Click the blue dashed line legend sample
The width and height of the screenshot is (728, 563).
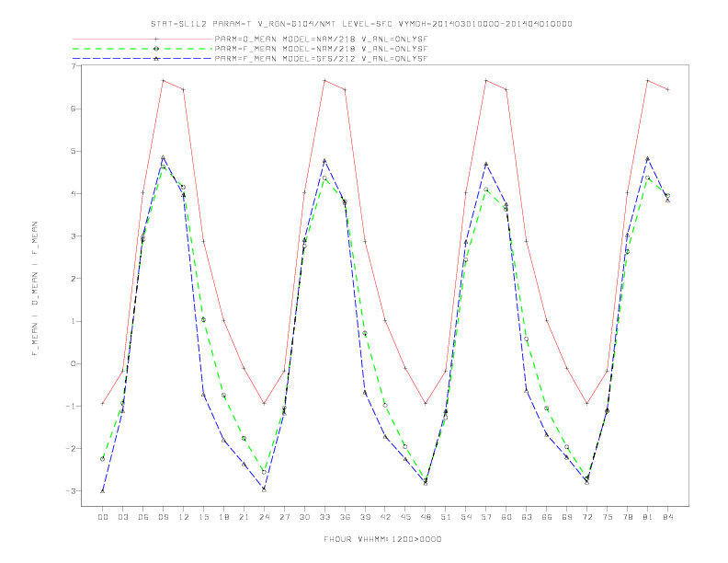(142, 59)
